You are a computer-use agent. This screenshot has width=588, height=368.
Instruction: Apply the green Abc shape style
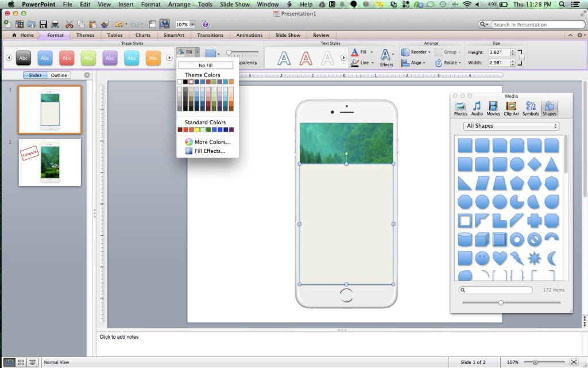[88, 58]
